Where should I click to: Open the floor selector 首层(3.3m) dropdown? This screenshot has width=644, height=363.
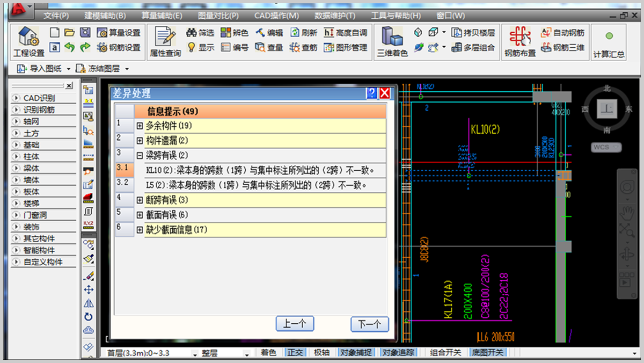click(194, 354)
